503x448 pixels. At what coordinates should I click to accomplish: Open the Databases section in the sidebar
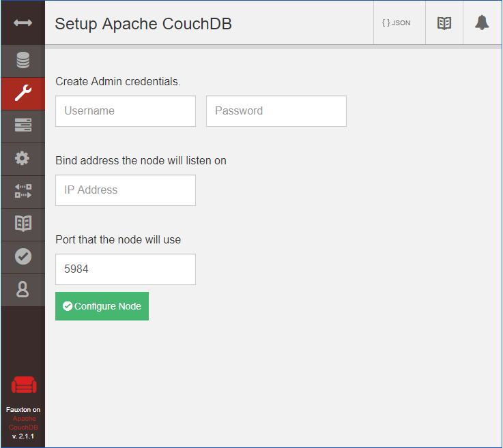(x=23, y=61)
